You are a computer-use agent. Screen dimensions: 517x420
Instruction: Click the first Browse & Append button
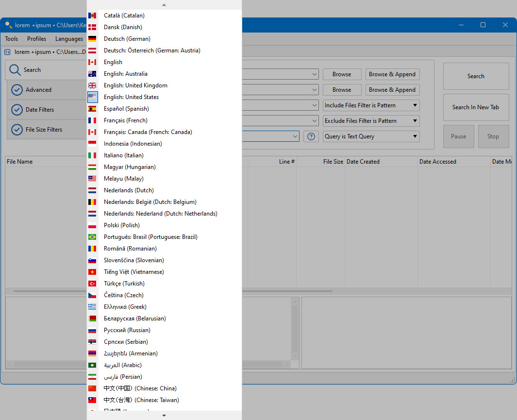click(x=392, y=74)
